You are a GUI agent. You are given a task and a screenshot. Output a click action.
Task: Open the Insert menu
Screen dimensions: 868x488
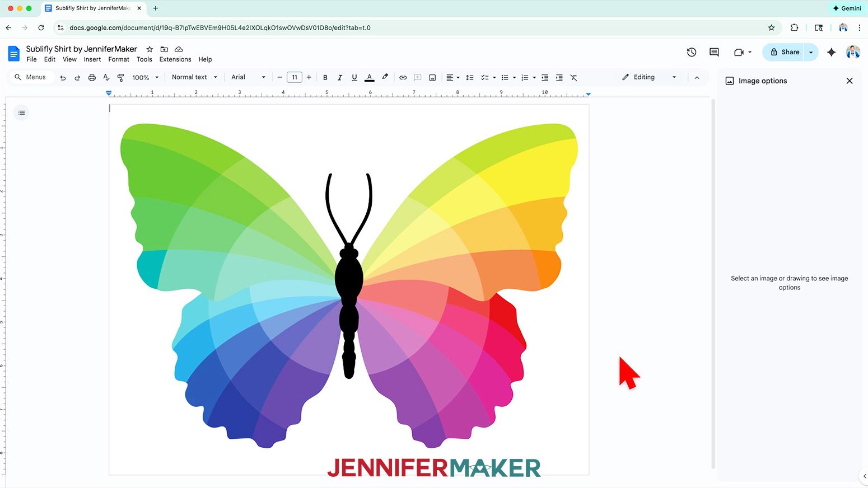(x=92, y=59)
